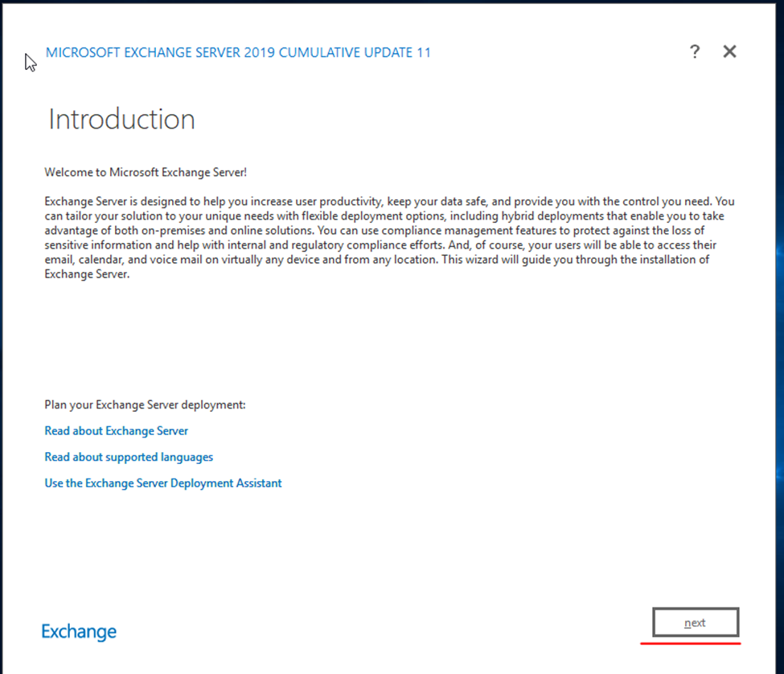The image size is (784, 674).
Task: Open Read about supported languages link
Action: [x=129, y=457]
